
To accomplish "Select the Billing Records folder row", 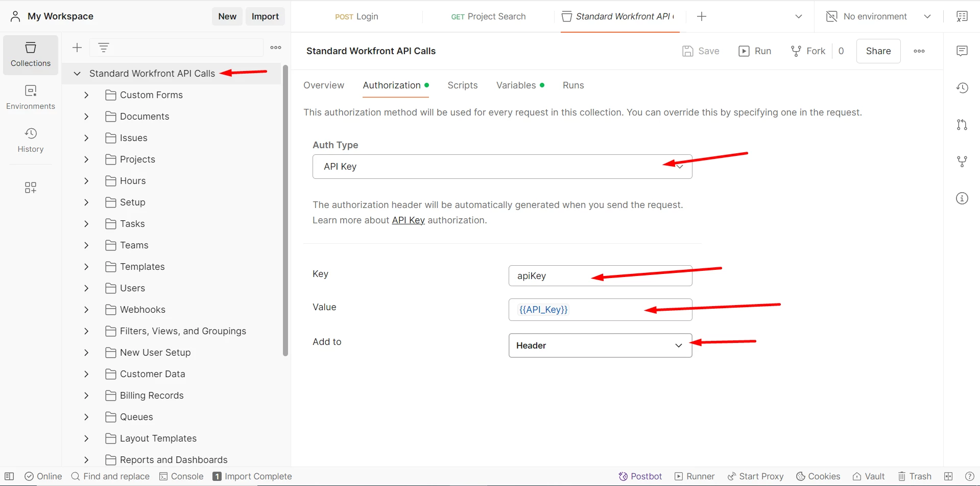I will [x=172, y=396].
